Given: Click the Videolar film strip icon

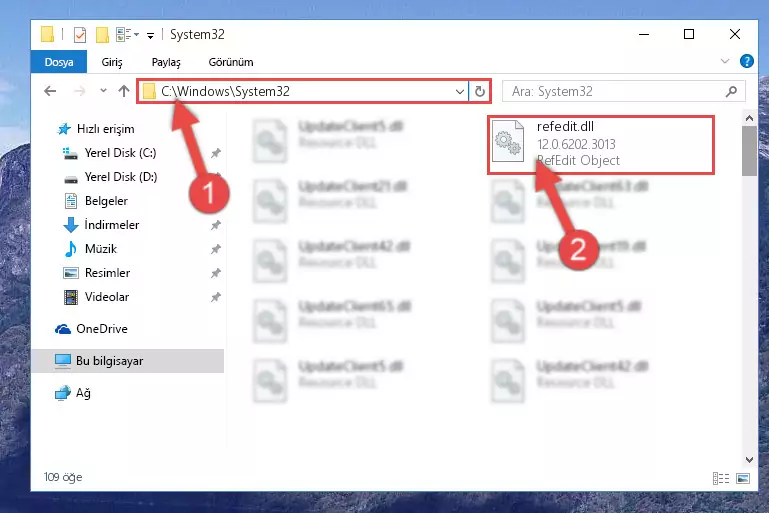Looking at the screenshot, I should [x=71, y=297].
